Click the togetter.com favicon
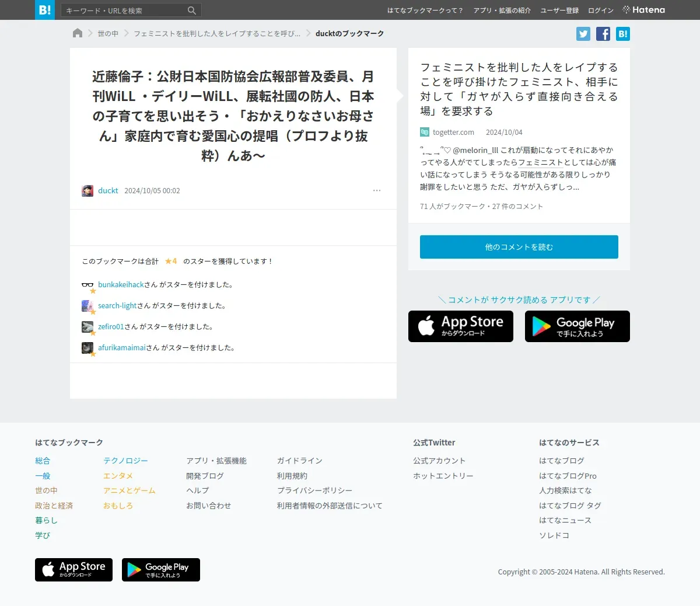This screenshot has width=700, height=606. pyautogui.click(x=425, y=133)
